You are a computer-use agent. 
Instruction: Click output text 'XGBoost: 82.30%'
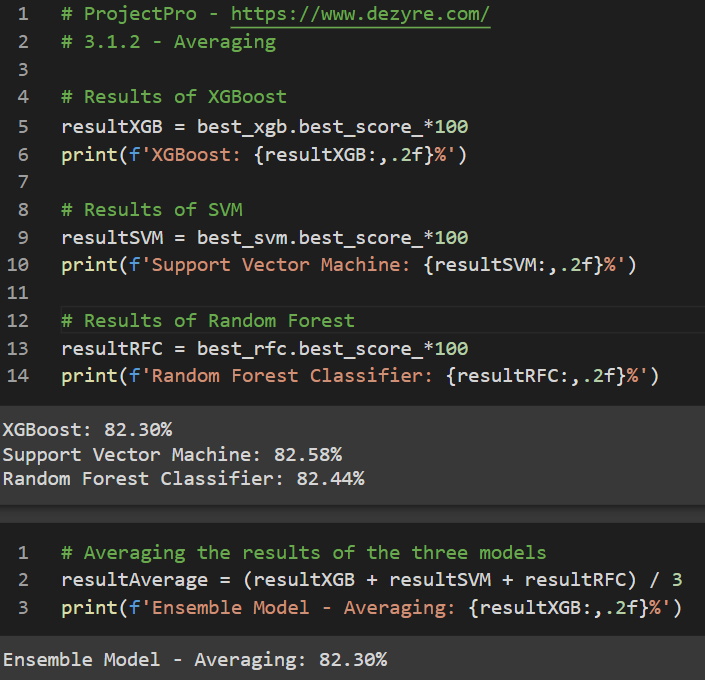87,430
